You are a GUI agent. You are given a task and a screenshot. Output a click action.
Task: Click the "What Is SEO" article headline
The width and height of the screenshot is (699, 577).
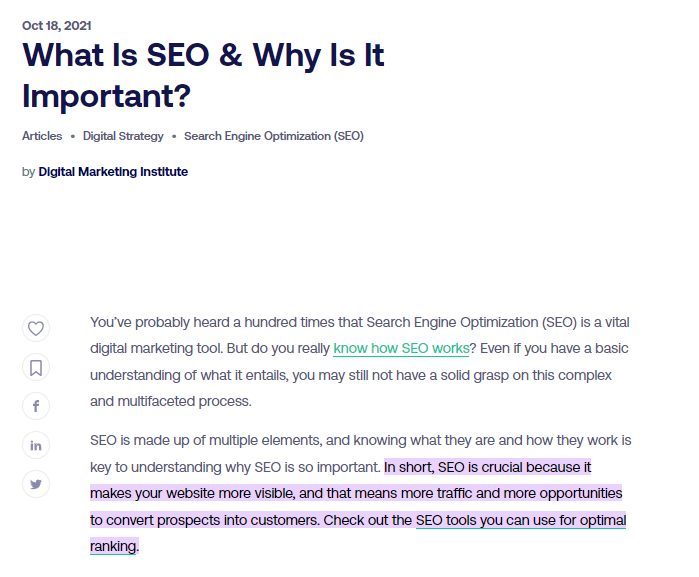click(203, 75)
